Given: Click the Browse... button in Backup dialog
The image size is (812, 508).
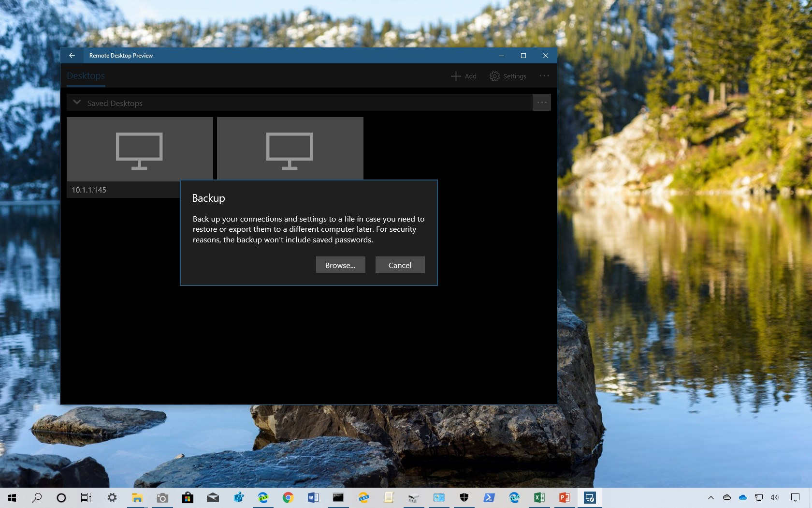Looking at the screenshot, I should [340, 265].
